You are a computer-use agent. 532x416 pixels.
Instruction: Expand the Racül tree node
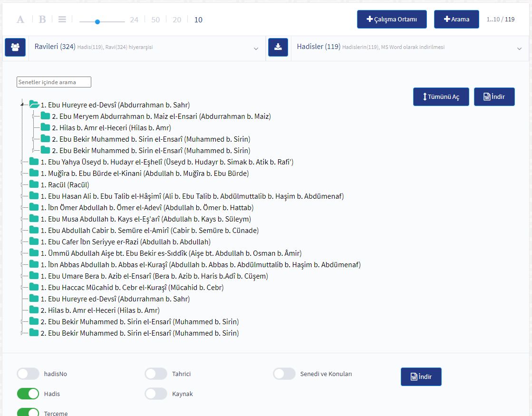(x=22, y=184)
